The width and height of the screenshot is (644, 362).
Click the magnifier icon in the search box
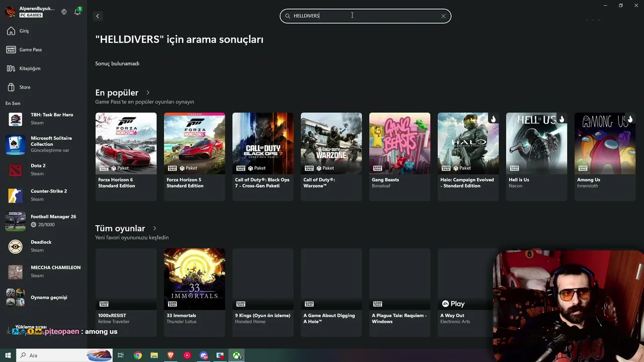(288, 16)
